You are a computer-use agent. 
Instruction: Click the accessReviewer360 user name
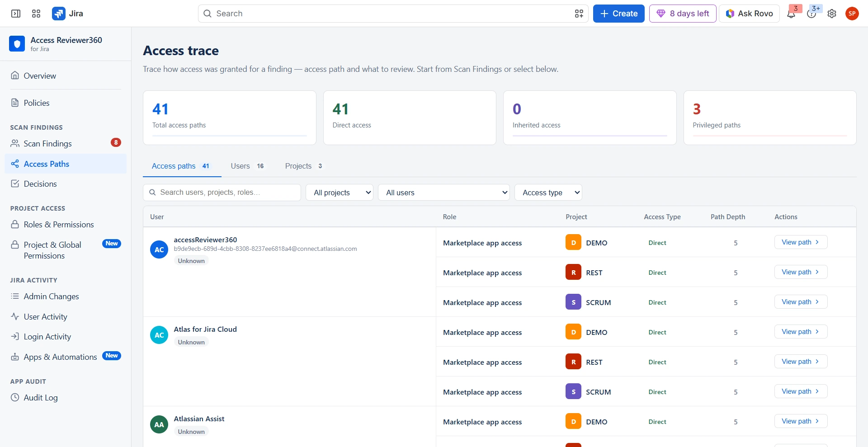[x=205, y=240]
